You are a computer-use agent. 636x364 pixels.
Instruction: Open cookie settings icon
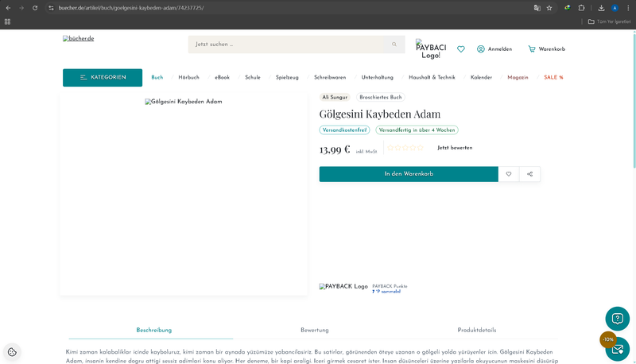12,352
